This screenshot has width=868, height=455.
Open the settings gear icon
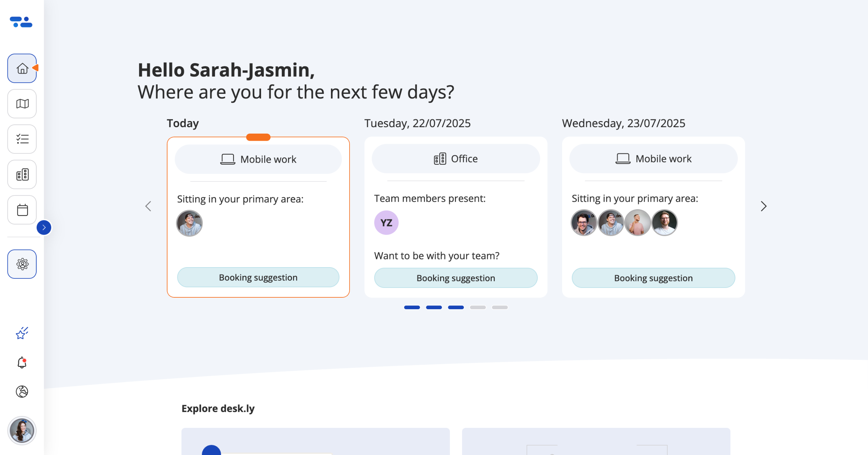pyautogui.click(x=22, y=264)
